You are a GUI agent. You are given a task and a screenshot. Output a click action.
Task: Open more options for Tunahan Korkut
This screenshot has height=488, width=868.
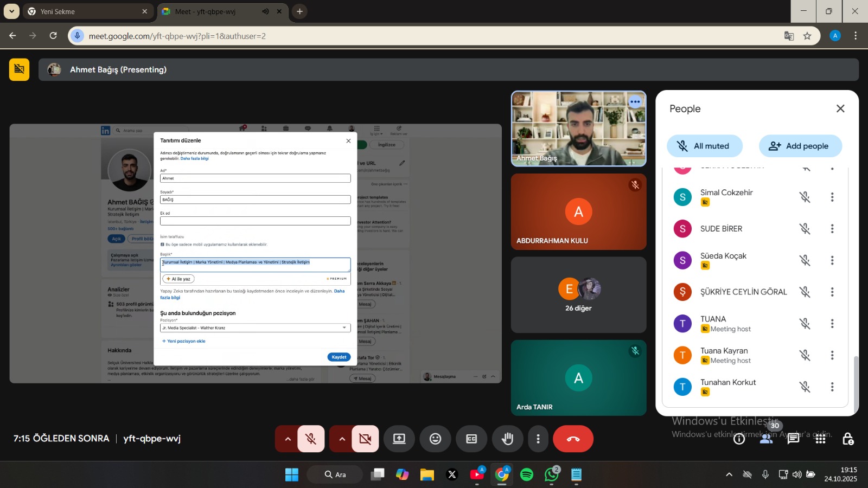[x=832, y=387]
